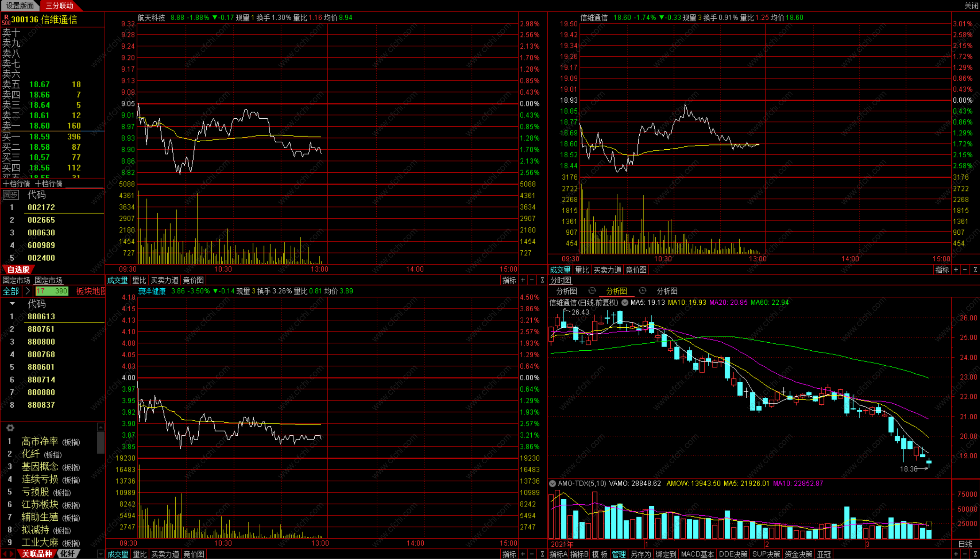Click the gear settings icon above sector list

[10, 427]
